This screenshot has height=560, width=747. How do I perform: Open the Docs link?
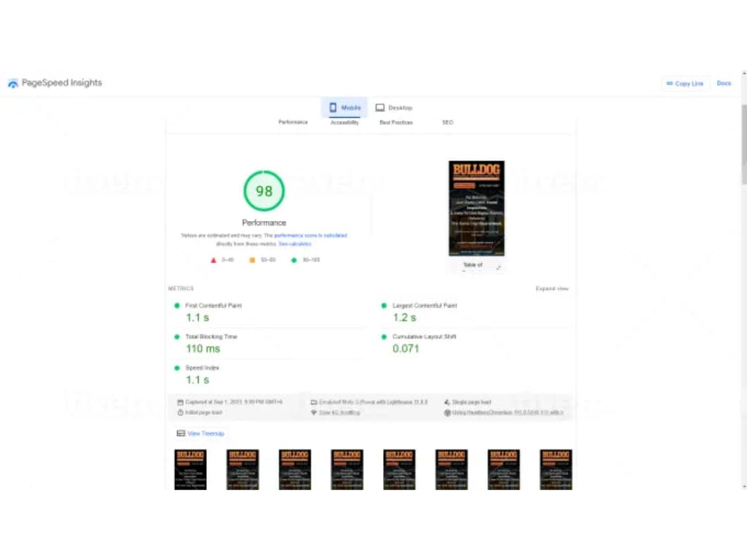723,84
